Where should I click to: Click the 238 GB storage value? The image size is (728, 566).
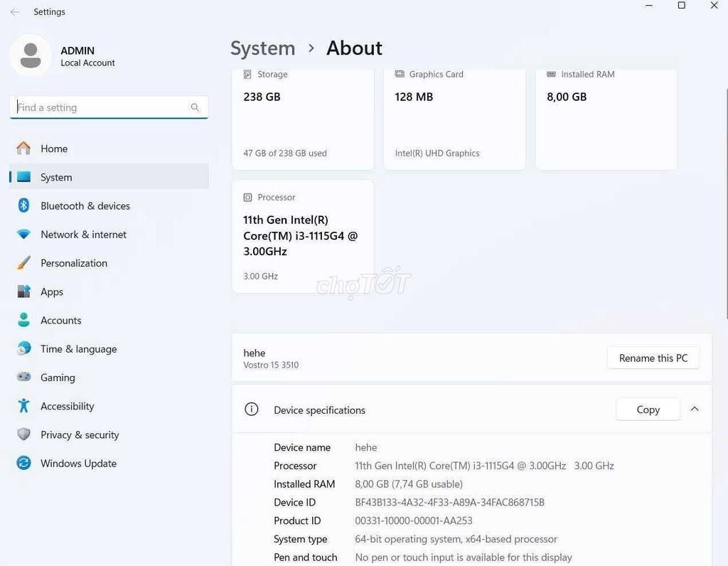point(262,97)
